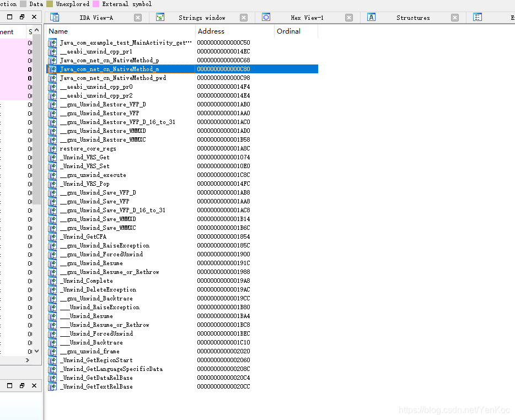Select Java_com_net_cn_NativeMethod_pwd export
Viewport: 515px width, 420px height.
183,78
